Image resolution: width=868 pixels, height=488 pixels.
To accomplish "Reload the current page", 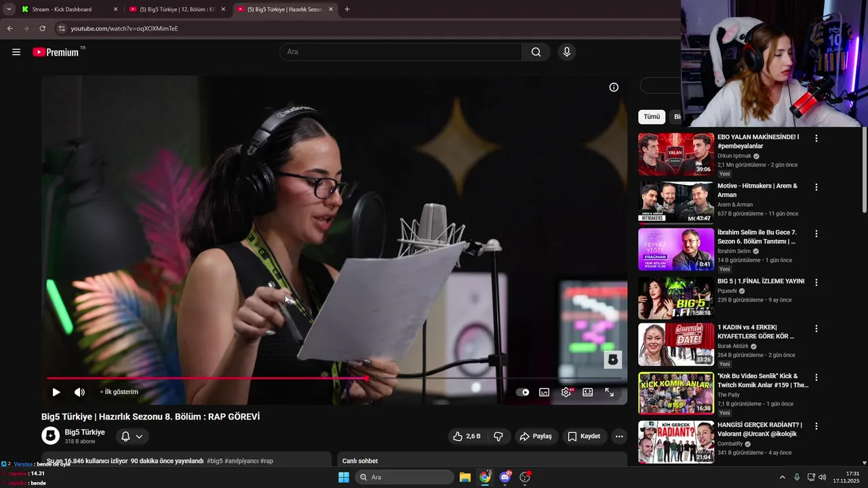I will (42, 28).
